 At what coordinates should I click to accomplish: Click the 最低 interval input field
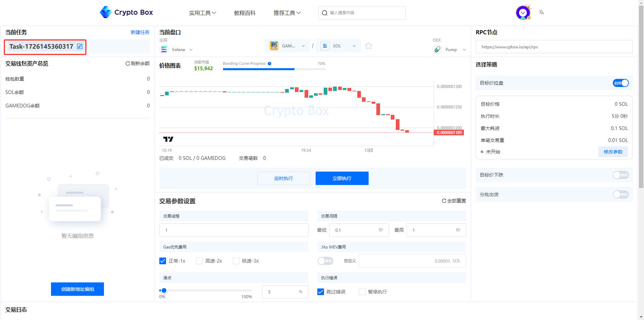[359, 230]
